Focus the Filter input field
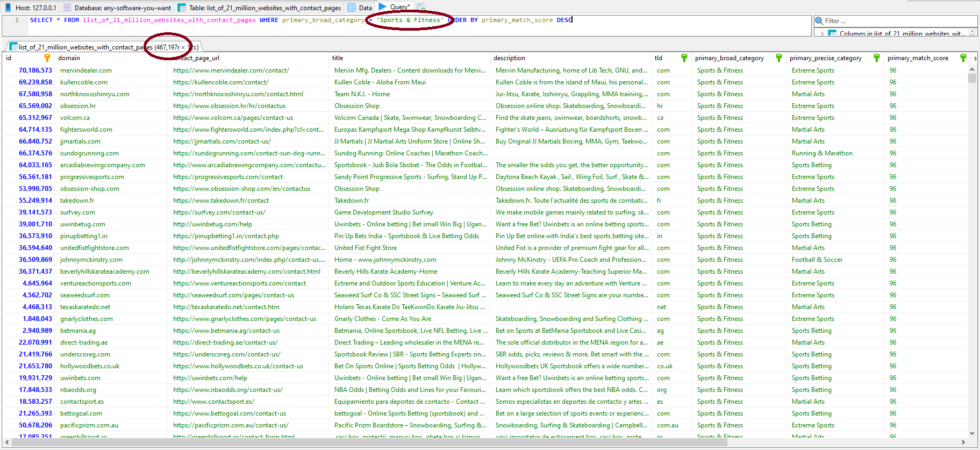 point(896,21)
